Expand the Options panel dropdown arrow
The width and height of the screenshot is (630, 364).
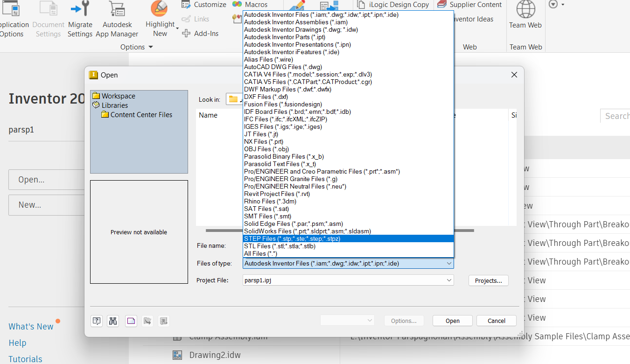[x=150, y=47]
